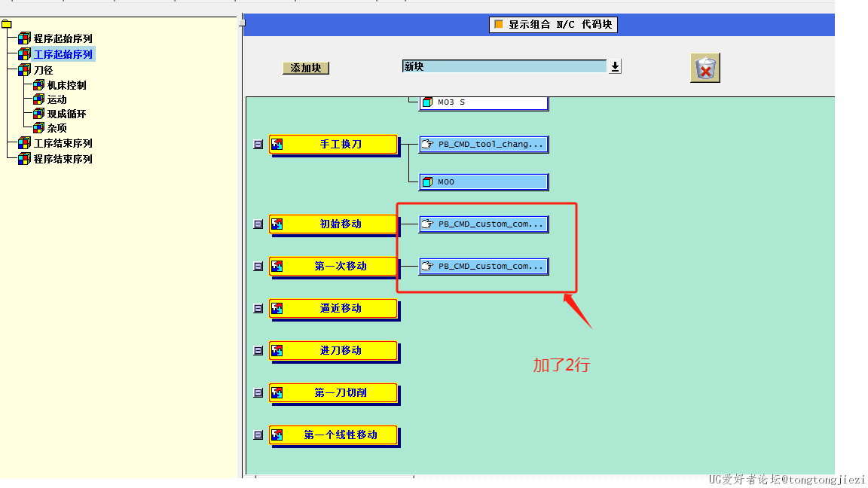Collapse the 逼近移动 event
868x488 pixels.
[258, 309]
